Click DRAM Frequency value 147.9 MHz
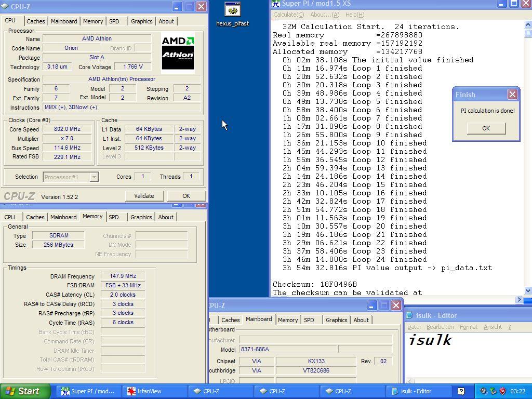The height and width of the screenshot is (399, 532). (123, 276)
